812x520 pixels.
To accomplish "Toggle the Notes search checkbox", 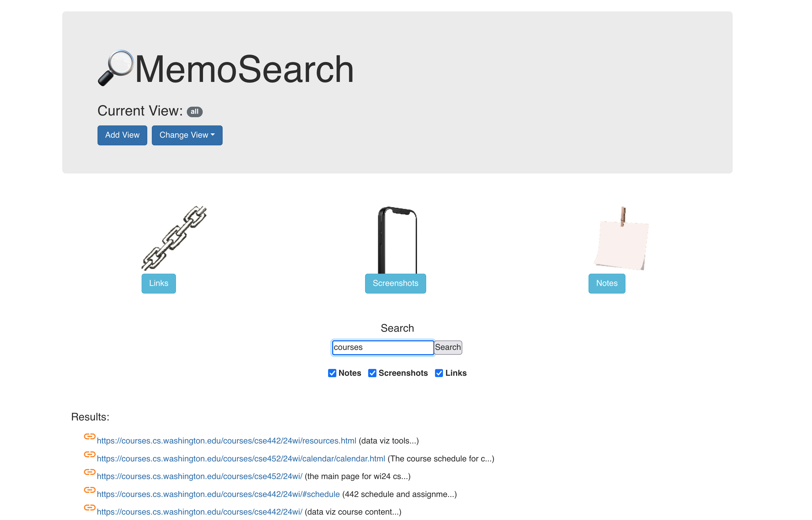I will pos(333,373).
